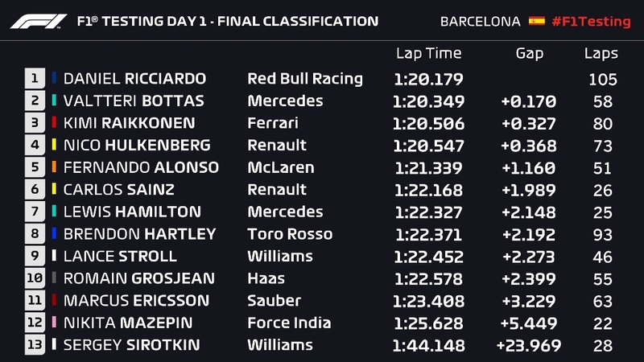This screenshot has height=362, width=644.
Task: Click the Spanish flag icon
Action: coord(536,21)
